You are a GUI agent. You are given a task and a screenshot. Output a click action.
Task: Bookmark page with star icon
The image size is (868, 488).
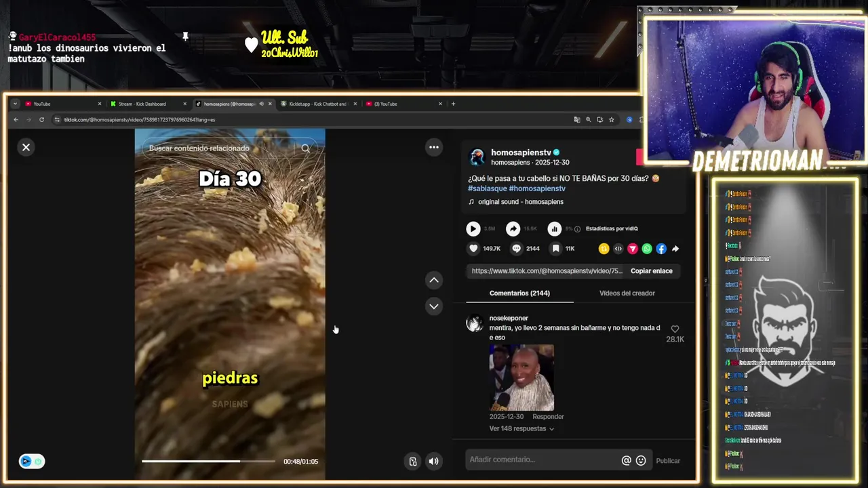click(612, 120)
